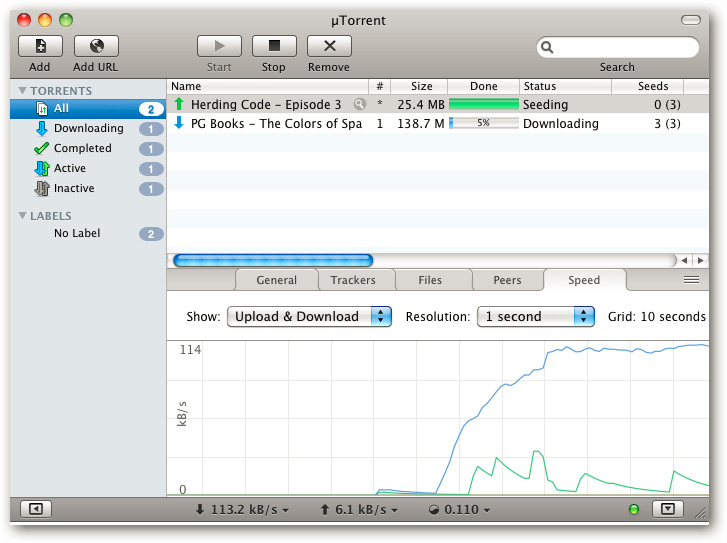Click the green seeding up-arrow icon
The width and height of the screenshot is (727, 543).
click(x=179, y=104)
